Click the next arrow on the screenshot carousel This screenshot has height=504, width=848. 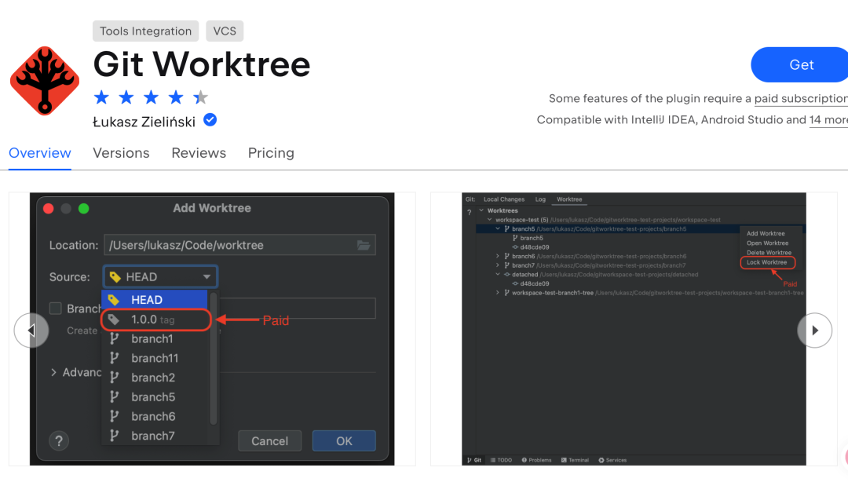[x=815, y=331]
